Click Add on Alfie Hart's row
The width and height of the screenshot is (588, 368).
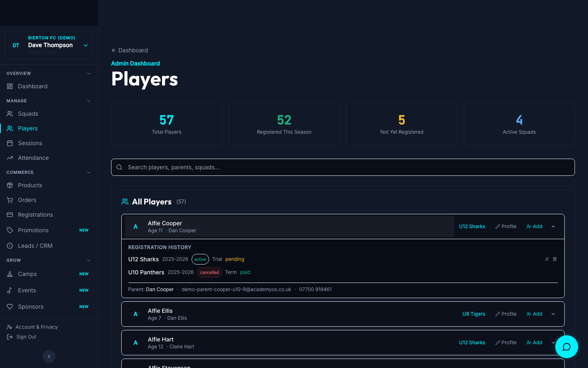535,343
